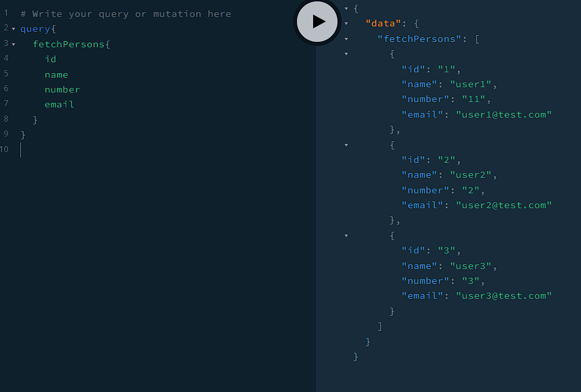Screen dimensions: 581x392
Task: Toggle folding of the fetchPersons block
Action: click(13, 43)
